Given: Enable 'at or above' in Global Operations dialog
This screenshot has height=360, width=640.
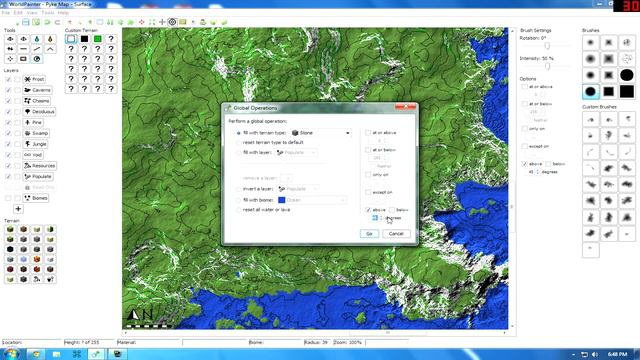Looking at the screenshot, I should click(368, 133).
